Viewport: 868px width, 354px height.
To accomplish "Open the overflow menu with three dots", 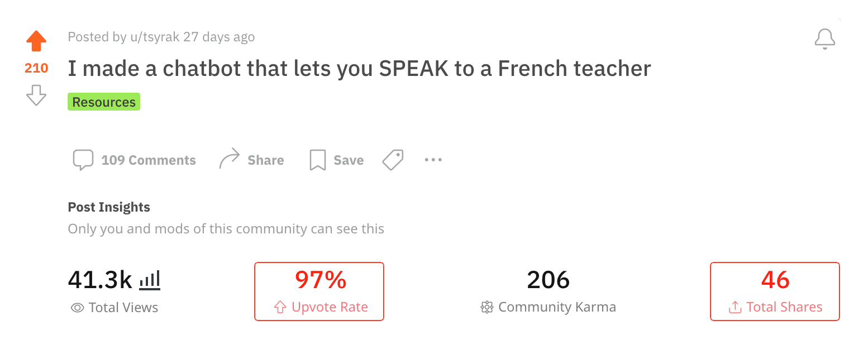I will [x=433, y=160].
